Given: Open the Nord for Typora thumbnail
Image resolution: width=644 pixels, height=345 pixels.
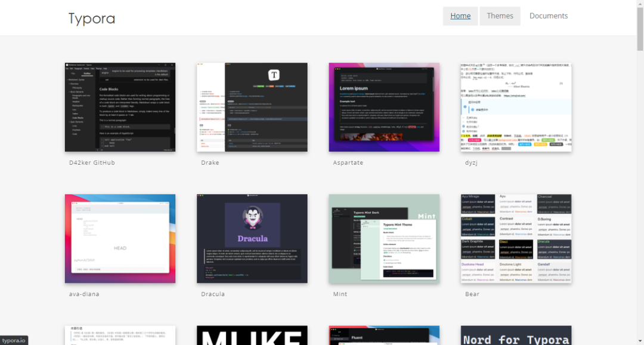Looking at the screenshot, I should (516, 335).
